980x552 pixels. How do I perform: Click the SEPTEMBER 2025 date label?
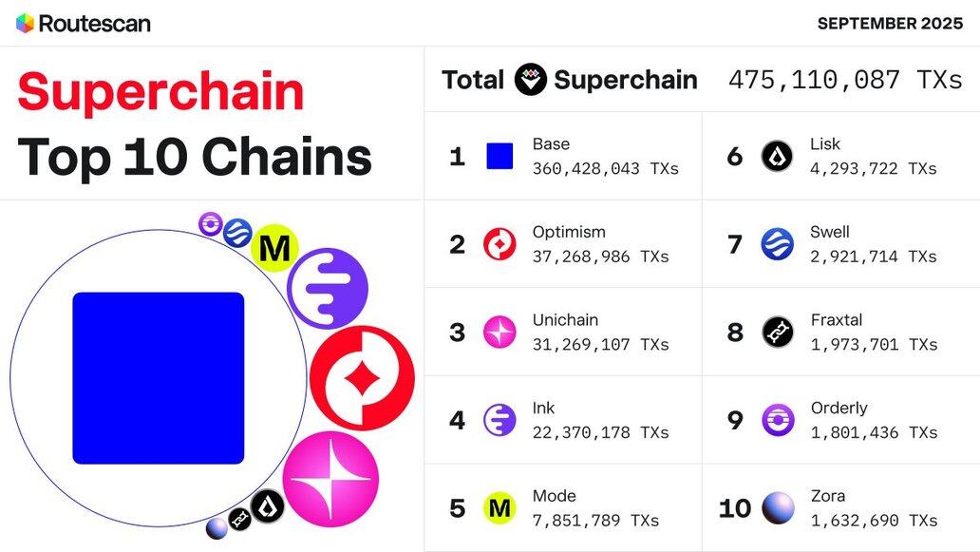coord(890,24)
